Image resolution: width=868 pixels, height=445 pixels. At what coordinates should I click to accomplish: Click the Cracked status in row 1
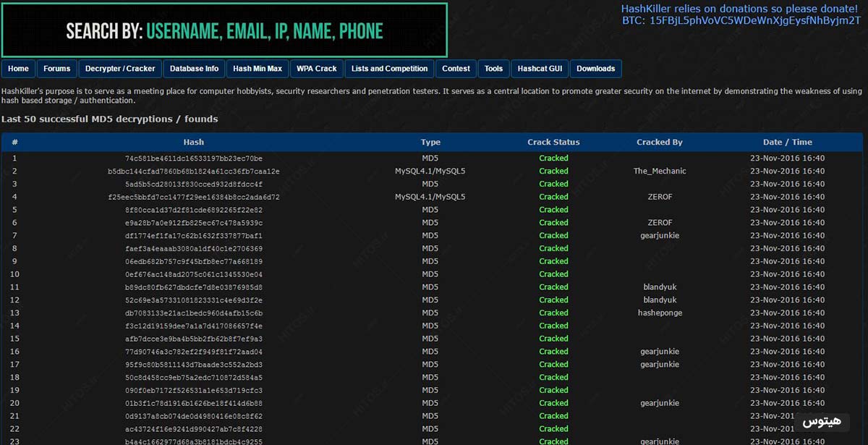coord(553,158)
